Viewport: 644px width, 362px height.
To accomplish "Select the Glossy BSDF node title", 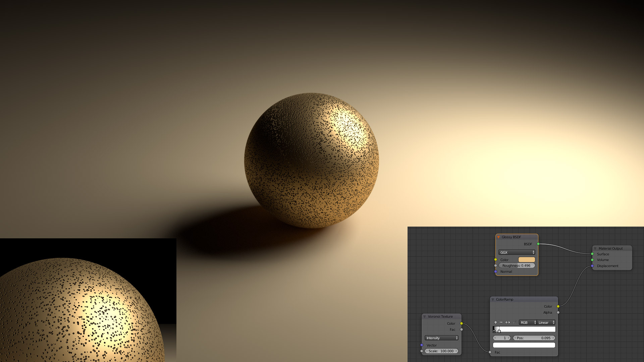I will tap(511, 237).
